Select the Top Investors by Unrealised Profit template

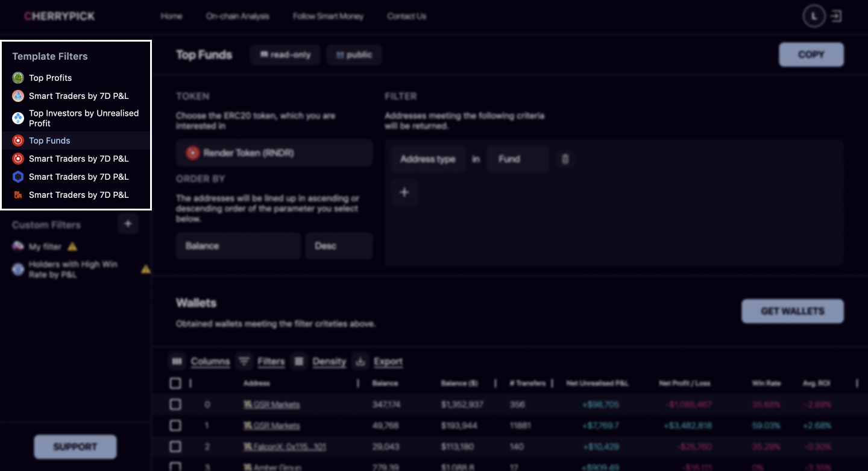pyautogui.click(x=83, y=118)
